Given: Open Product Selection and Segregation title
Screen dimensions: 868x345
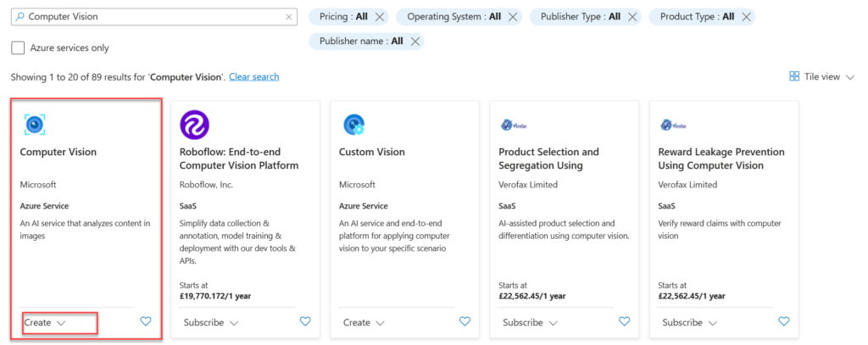Looking at the screenshot, I should [x=549, y=159].
